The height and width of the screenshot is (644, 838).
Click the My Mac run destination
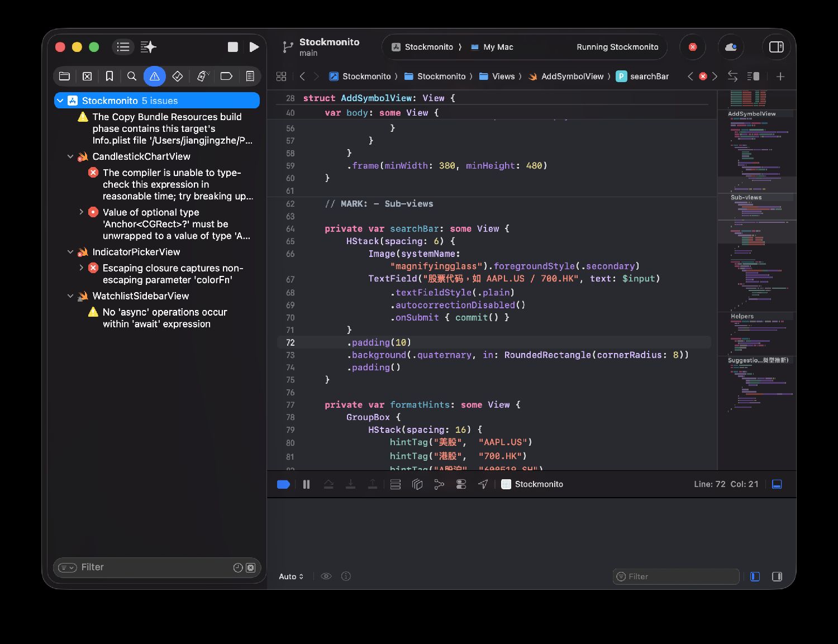point(498,47)
